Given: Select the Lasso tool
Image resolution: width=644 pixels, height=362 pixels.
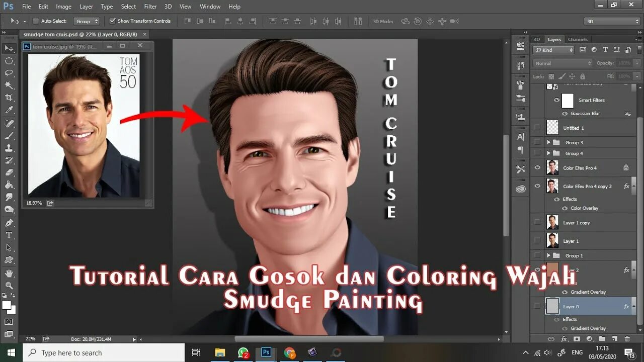Looking at the screenshot, I should [9, 73].
